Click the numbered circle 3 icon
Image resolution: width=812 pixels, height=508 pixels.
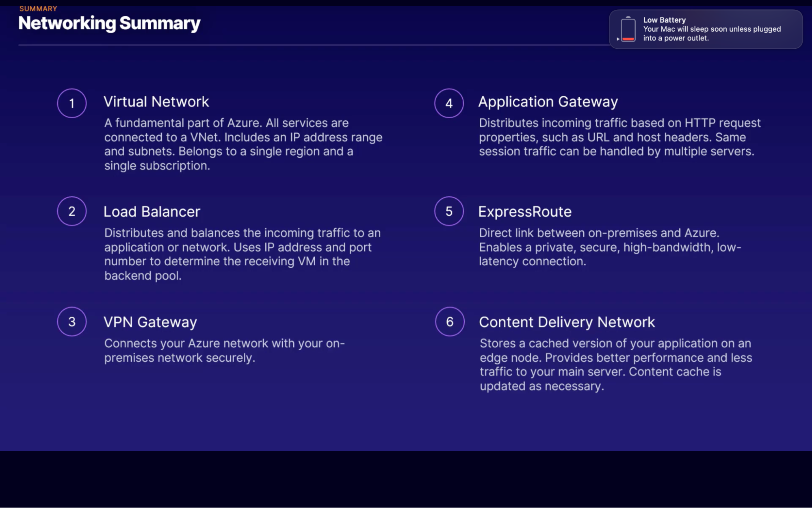(72, 321)
